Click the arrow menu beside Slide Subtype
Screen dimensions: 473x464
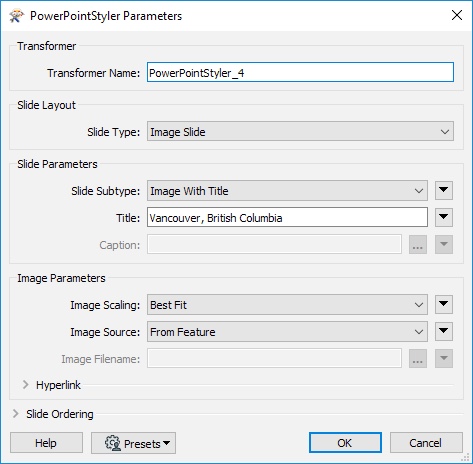[444, 191]
